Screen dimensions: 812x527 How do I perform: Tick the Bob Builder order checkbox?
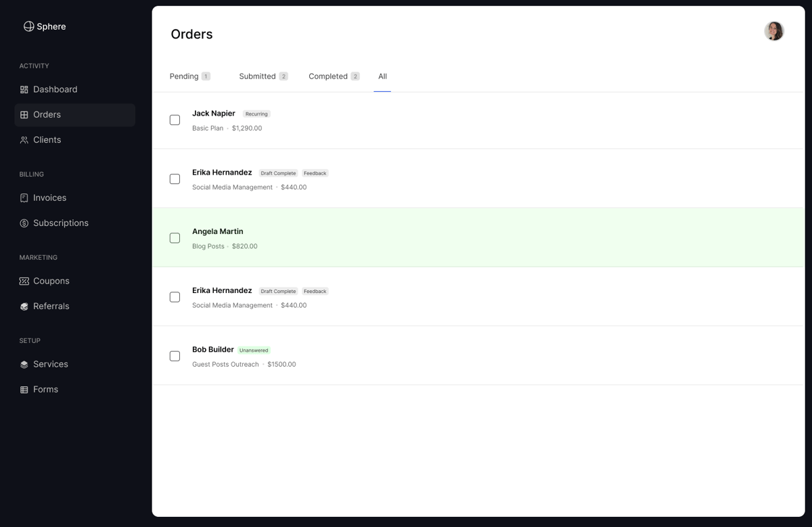tap(175, 356)
